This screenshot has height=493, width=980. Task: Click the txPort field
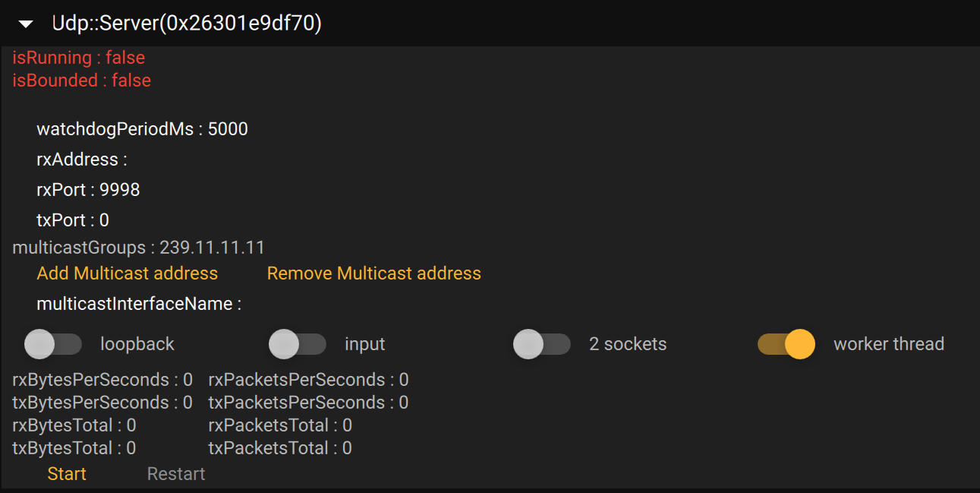point(105,220)
